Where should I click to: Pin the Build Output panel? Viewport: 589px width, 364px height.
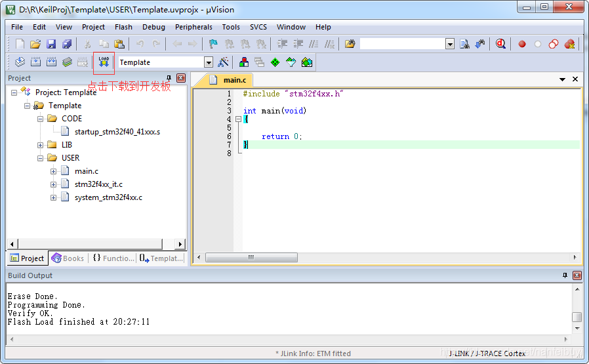(565, 275)
